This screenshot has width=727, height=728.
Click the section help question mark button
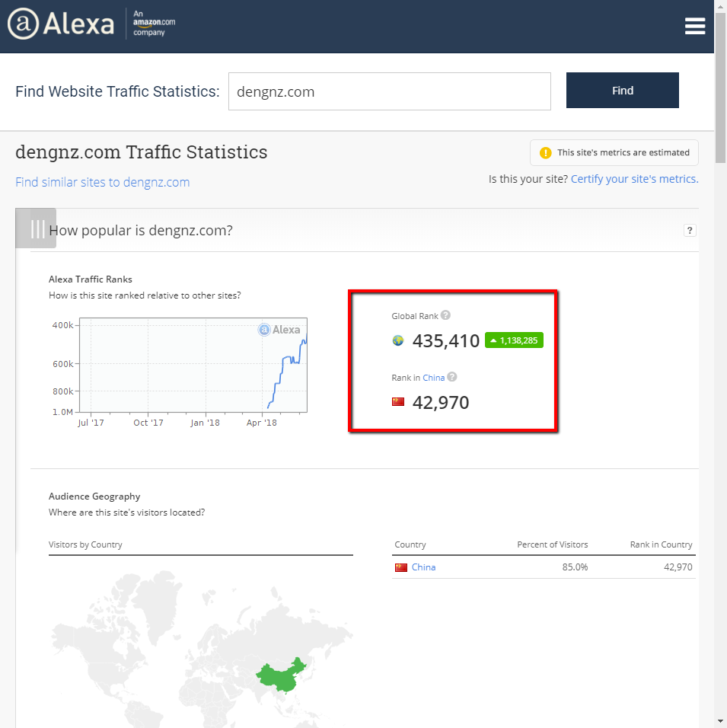pyautogui.click(x=690, y=230)
